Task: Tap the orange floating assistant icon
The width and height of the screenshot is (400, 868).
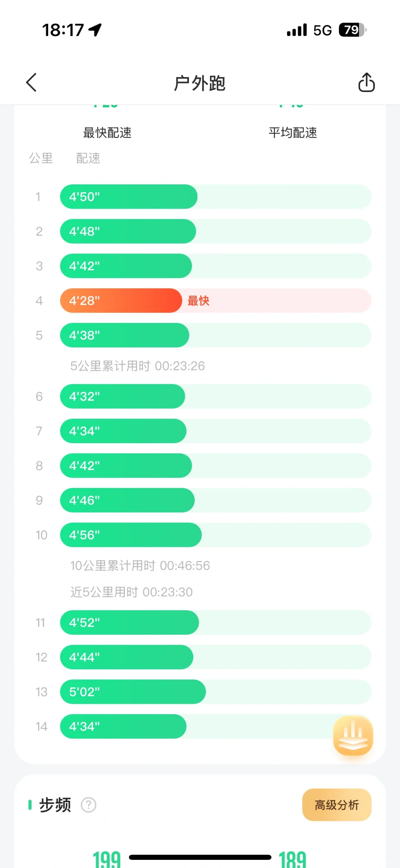Action: tap(353, 736)
